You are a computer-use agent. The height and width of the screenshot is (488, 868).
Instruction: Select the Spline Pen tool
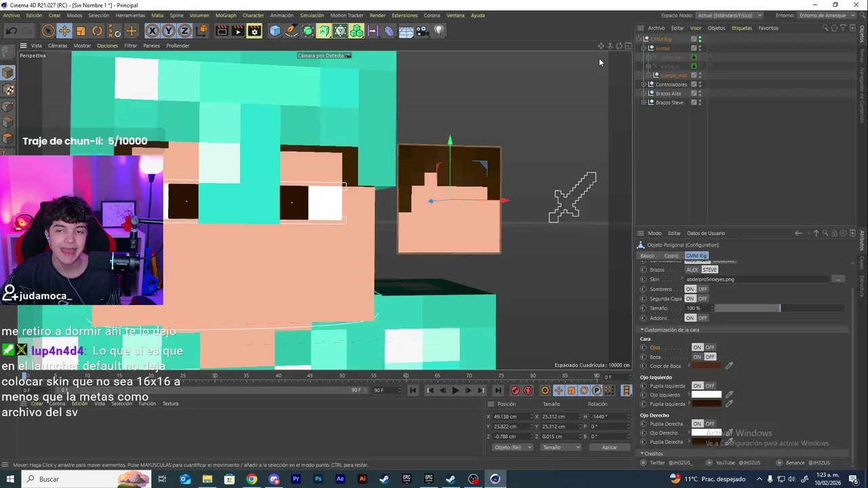click(x=292, y=30)
